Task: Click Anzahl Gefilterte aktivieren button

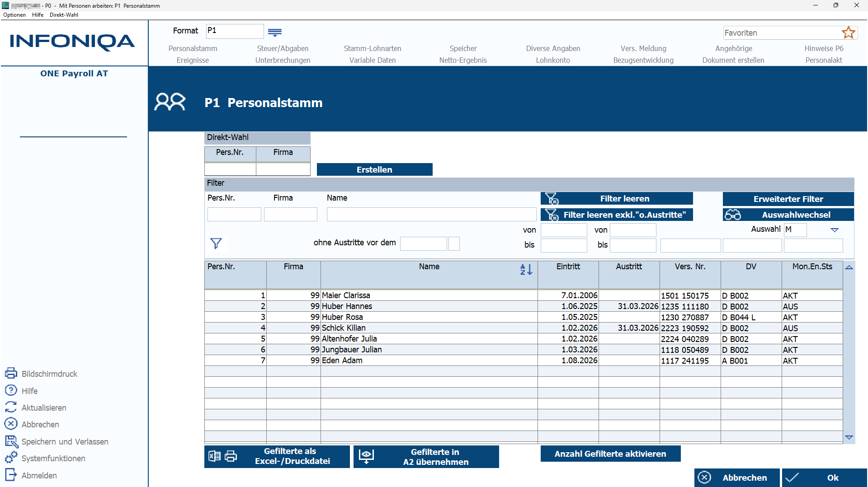Action: tap(610, 454)
